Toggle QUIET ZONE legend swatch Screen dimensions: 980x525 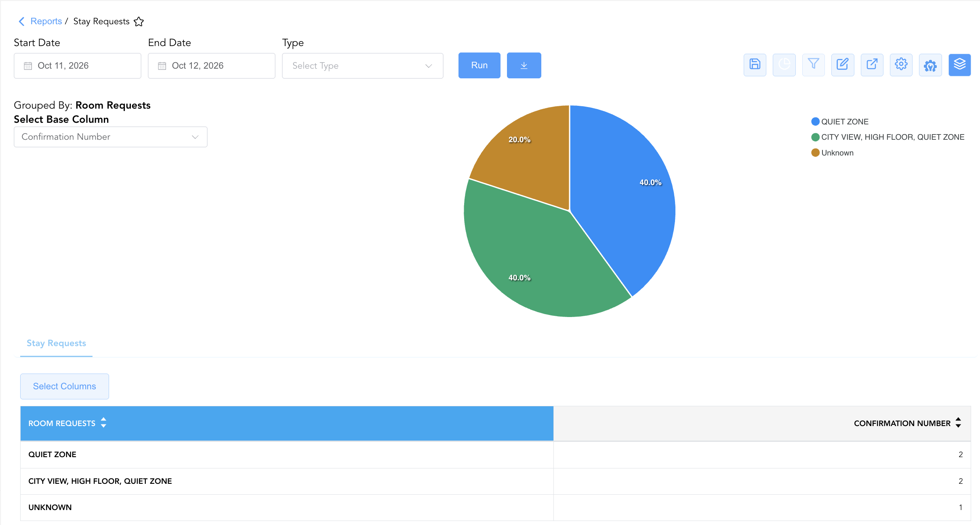click(x=815, y=122)
